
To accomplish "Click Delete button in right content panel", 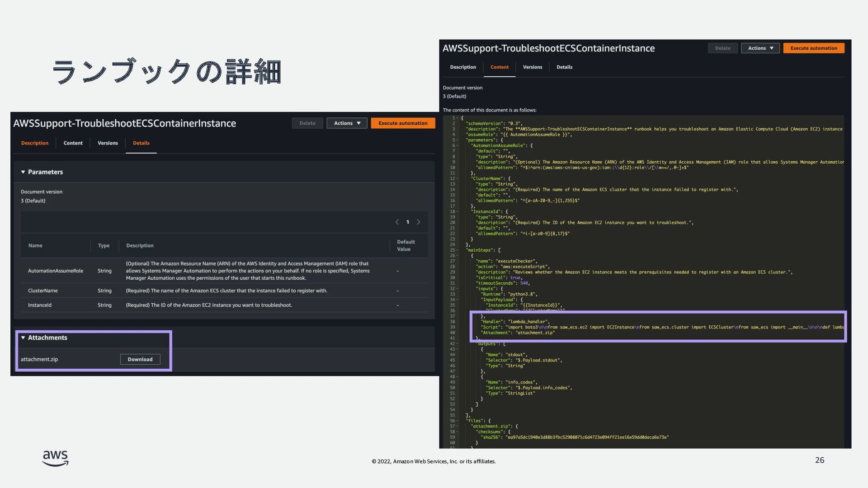I will [x=723, y=48].
